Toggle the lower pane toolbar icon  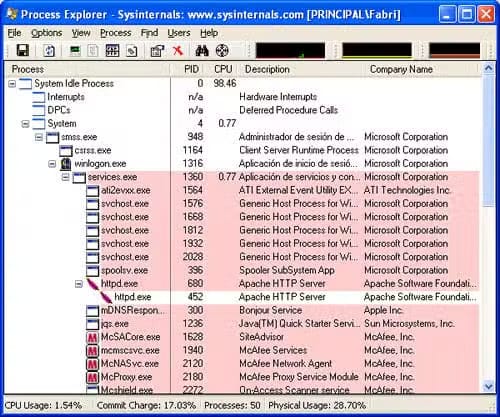pos(112,51)
